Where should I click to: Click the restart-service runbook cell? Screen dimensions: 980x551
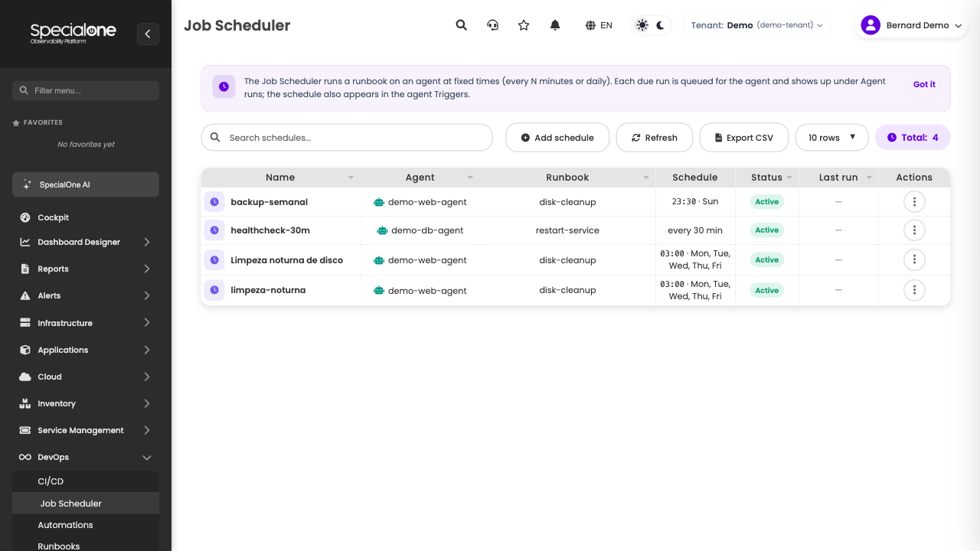[567, 230]
